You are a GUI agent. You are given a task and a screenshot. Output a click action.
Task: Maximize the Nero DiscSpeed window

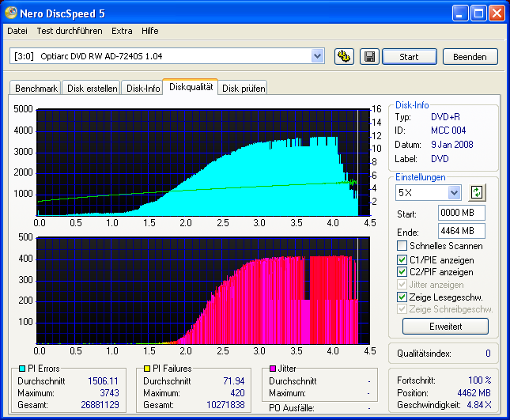(478, 13)
